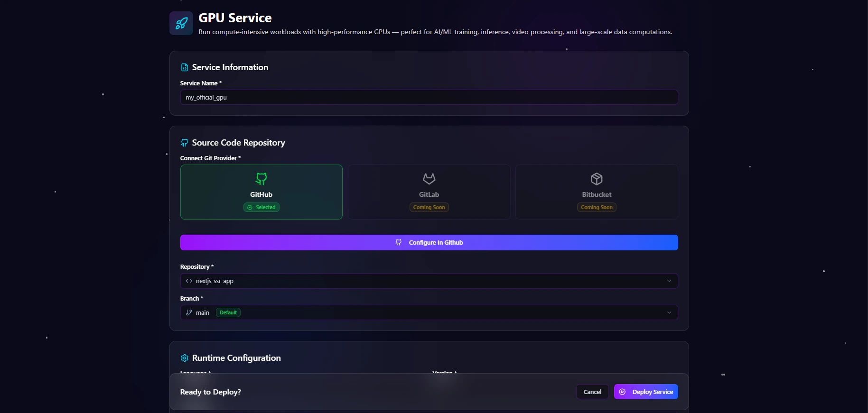Select the GitHub provider card
Screen dimensions: 868x413
click(261, 192)
